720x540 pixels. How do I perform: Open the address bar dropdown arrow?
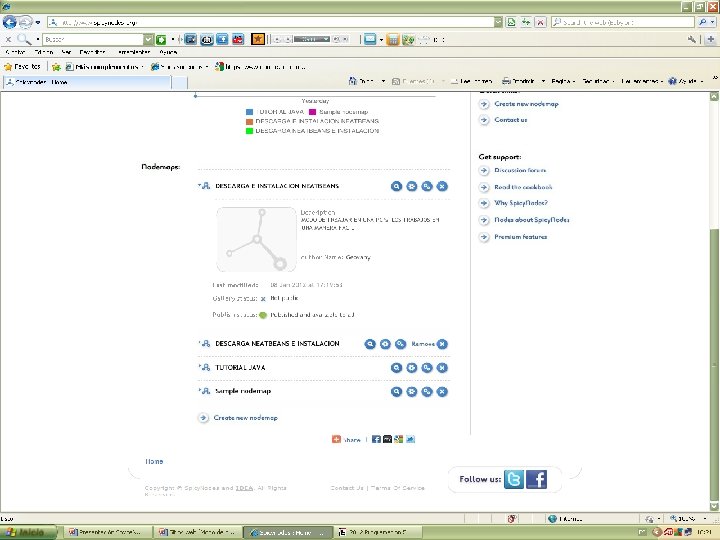pos(498,22)
